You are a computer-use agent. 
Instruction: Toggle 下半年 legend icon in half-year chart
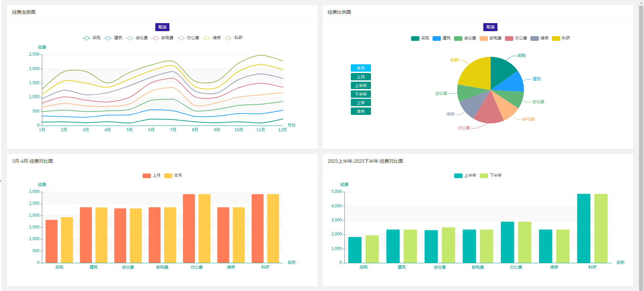483,176
